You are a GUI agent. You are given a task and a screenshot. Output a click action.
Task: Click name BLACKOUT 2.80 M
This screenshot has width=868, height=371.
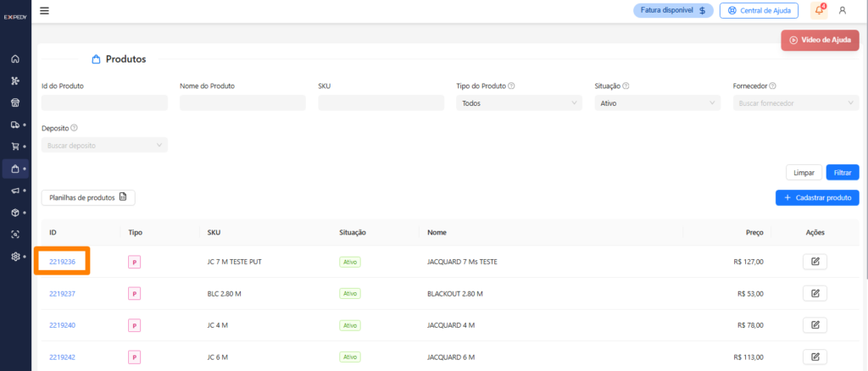pyautogui.click(x=455, y=294)
